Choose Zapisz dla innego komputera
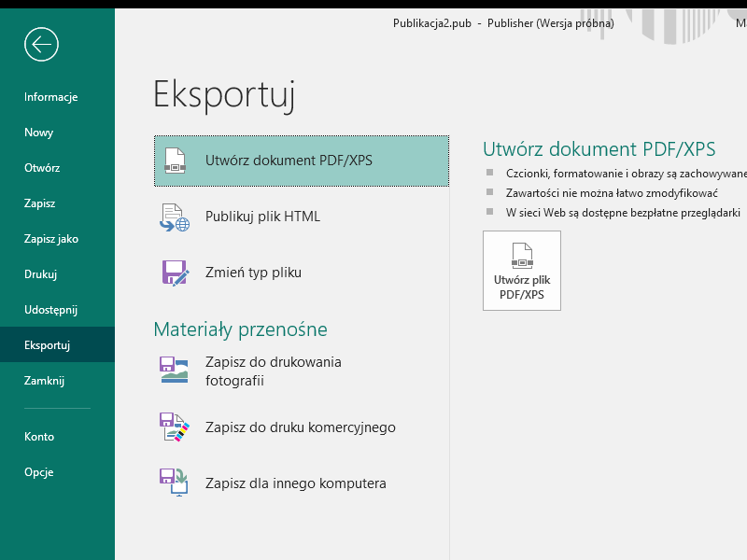This screenshot has height=560, width=747. click(x=302, y=483)
